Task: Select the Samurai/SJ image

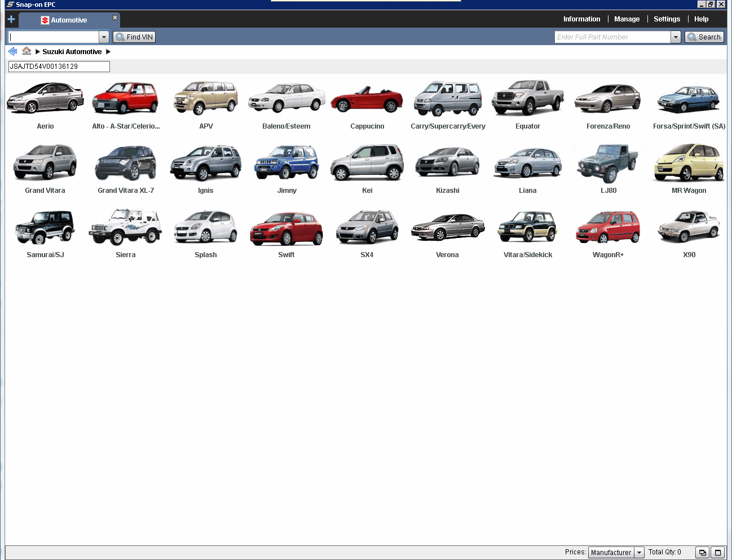Action: [45, 227]
